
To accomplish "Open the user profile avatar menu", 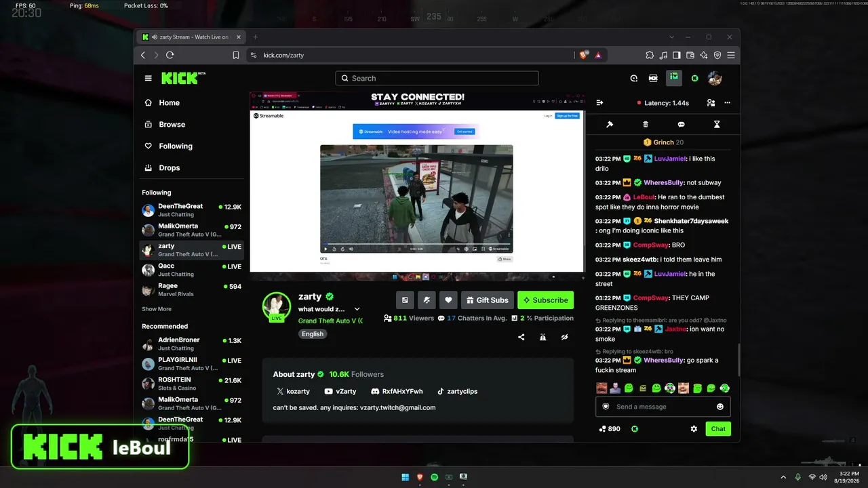I will (x=715, y=79).
